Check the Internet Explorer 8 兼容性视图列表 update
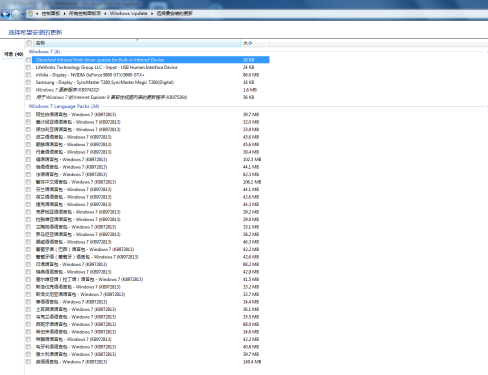 (x=28, y=97)
